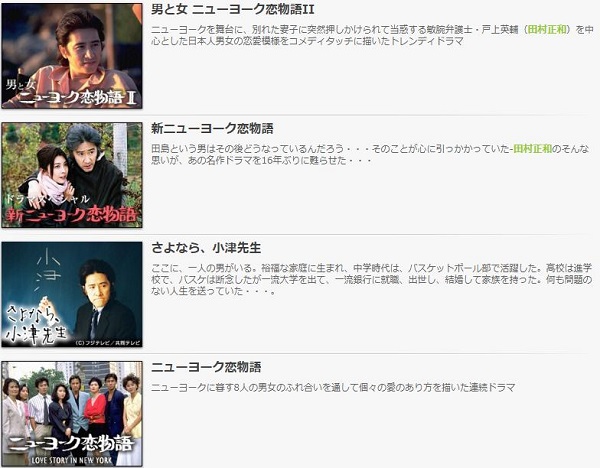The image size is (600, 468).
Task: Open the 新ニューヨーク恋物語 thumbnail image
Action: tap(72, 175)
